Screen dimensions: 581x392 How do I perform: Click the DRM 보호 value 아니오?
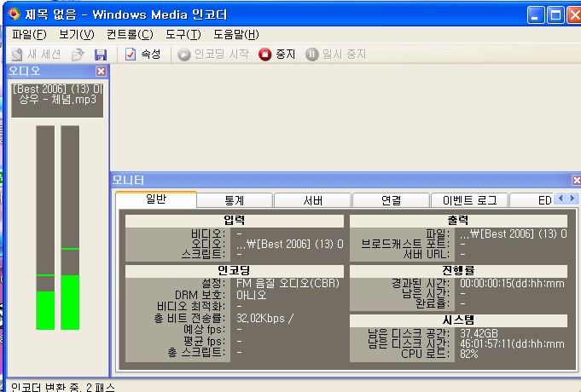click(x=251, y=295)
